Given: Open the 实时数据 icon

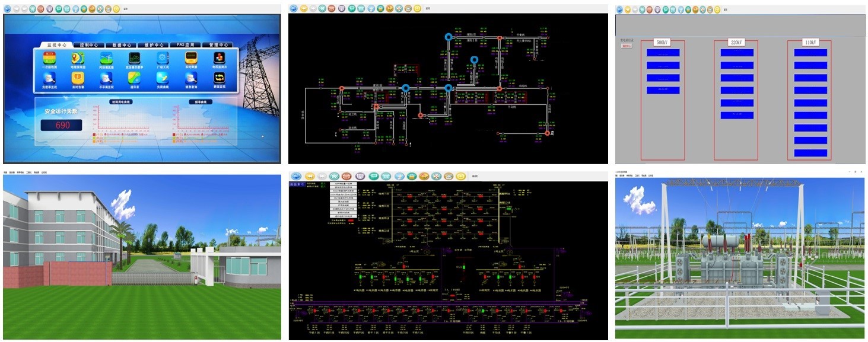Looking at the screenshot, I should (x=191, y=59).
